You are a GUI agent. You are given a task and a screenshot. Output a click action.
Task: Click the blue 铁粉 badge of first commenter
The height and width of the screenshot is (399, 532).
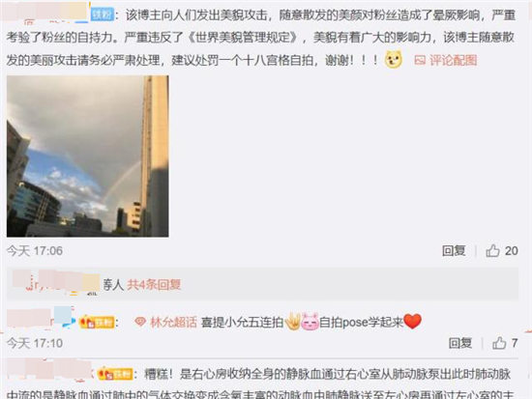tap(103, 14)
